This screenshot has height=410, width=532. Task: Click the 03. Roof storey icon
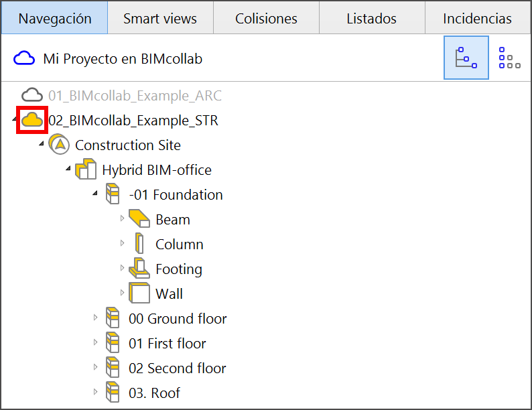pyautogui.click(x=113, y=392)
